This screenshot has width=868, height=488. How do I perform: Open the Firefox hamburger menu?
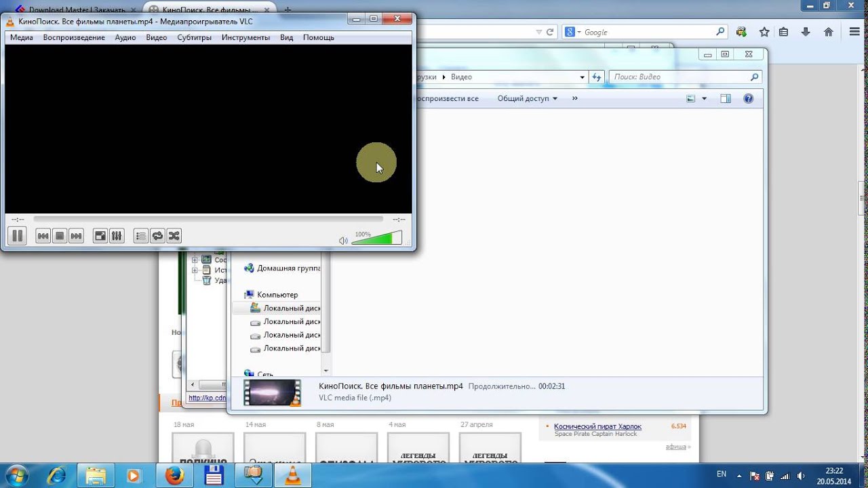coord(854,32)
